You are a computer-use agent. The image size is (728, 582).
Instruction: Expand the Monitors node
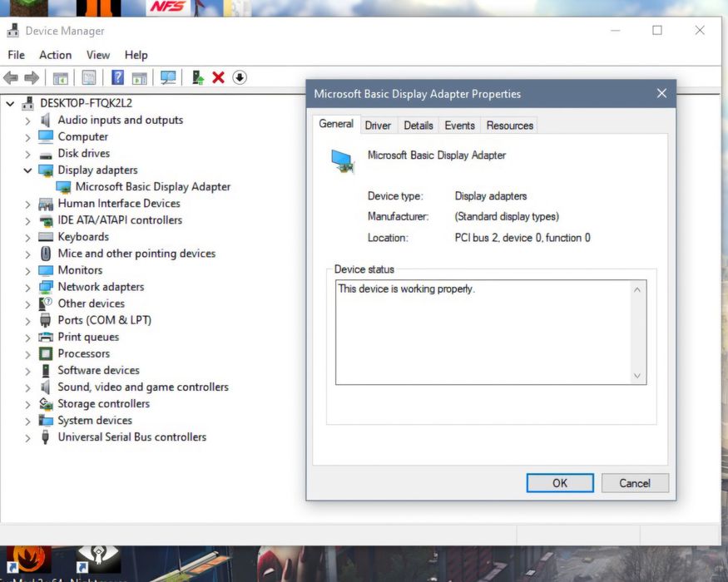coord(27,271)
